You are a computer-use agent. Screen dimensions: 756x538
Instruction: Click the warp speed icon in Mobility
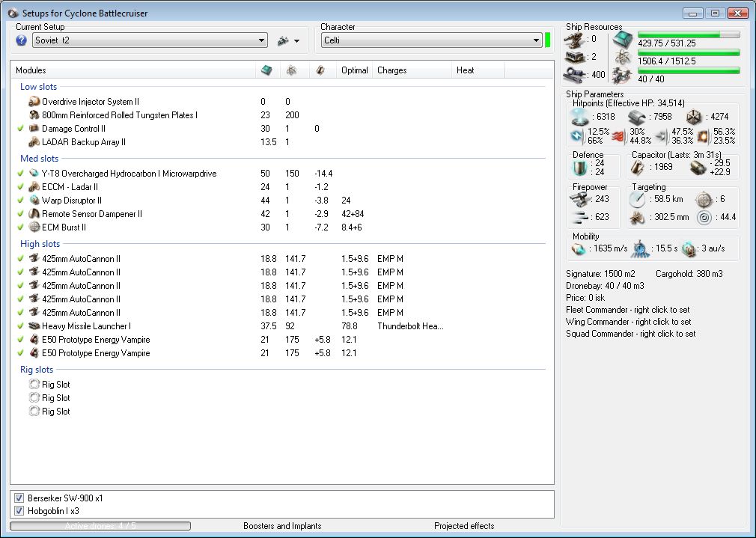(x=689, y=249)
